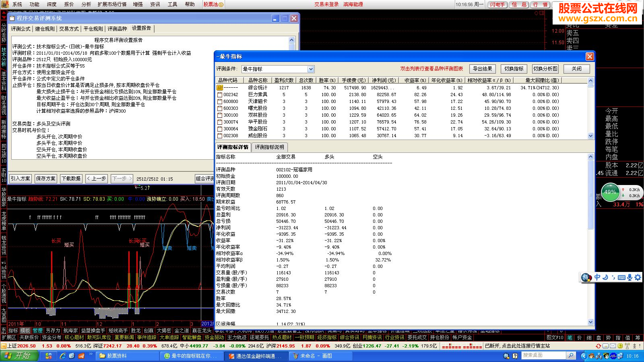The image size is (644, 362).
Task: Click results list scrollbar down arrow
Action: coord(590,136)
